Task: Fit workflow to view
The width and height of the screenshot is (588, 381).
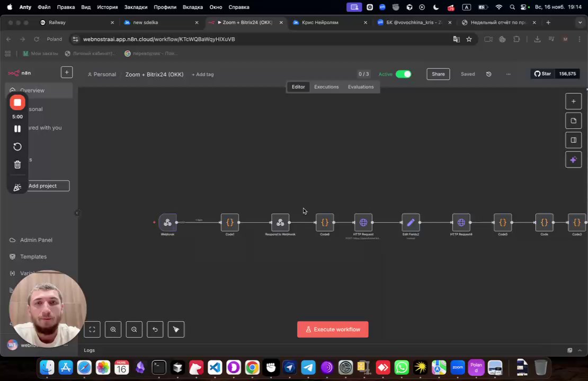Action: tap(92, 329)
